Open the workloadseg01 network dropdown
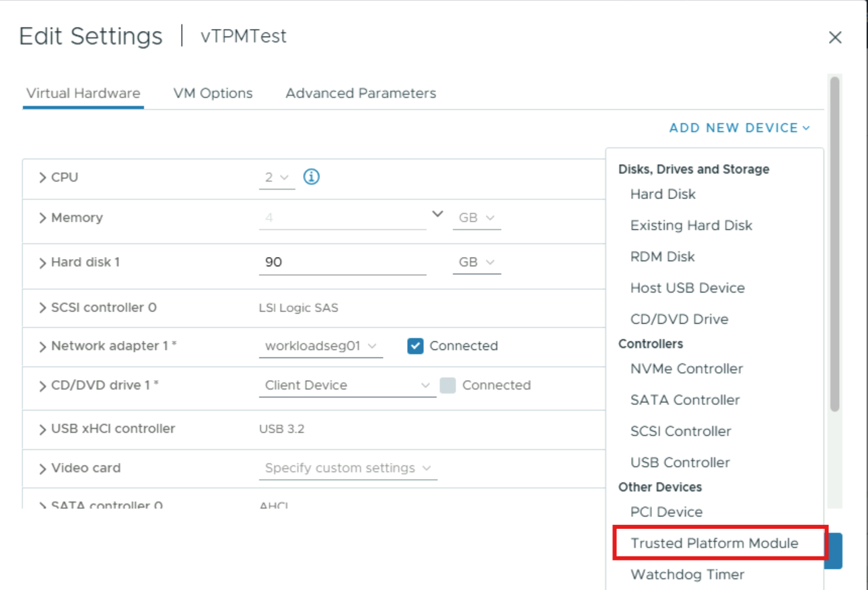Viewport: 868px width, 590px height. [x=321, y=346]
